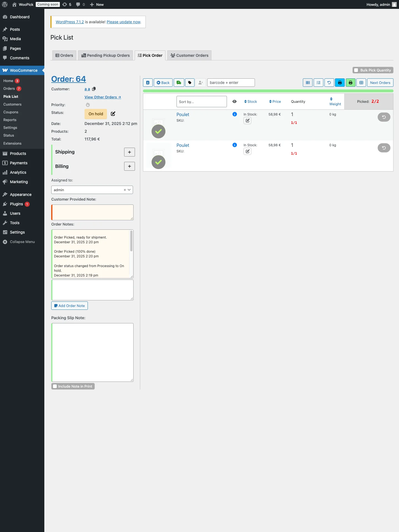Sort products by Price column
This screenshot has height=532, width=399.
pyautogui.click(x=275, y=101)
